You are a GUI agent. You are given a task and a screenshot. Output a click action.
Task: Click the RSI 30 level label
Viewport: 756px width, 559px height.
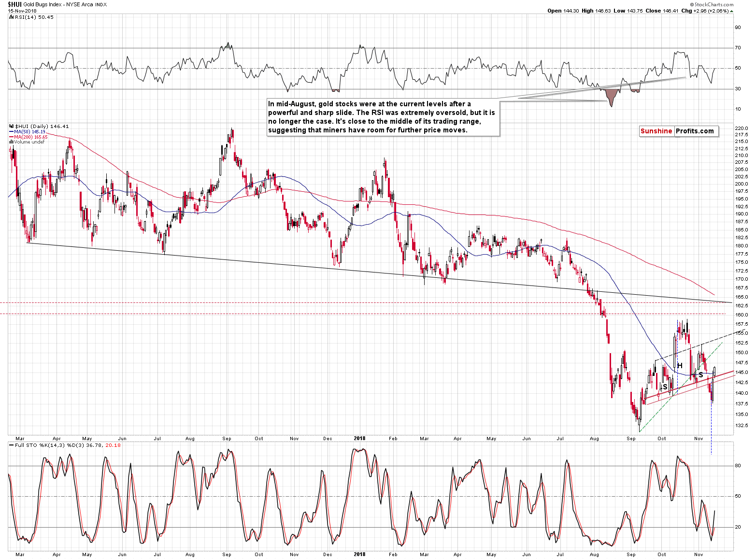[x=738, y=89]
